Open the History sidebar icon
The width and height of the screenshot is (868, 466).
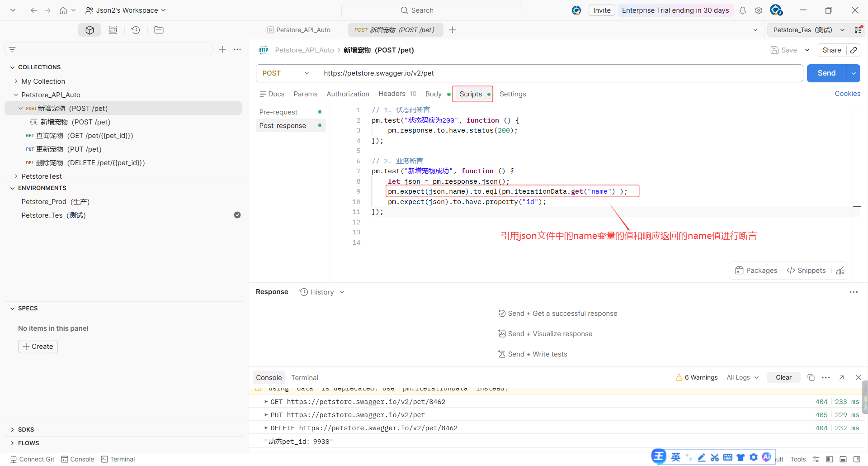pos(136,30)
